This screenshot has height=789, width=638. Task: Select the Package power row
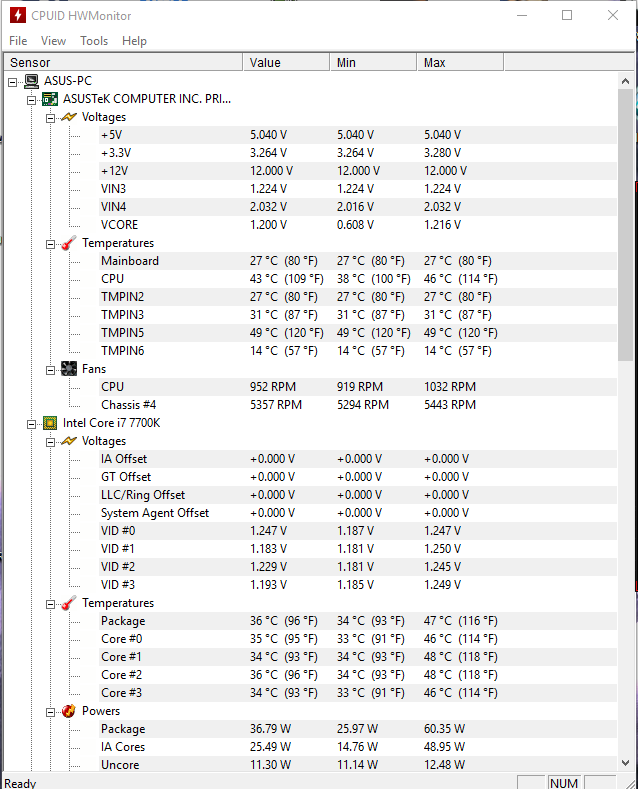pos(358,729)
